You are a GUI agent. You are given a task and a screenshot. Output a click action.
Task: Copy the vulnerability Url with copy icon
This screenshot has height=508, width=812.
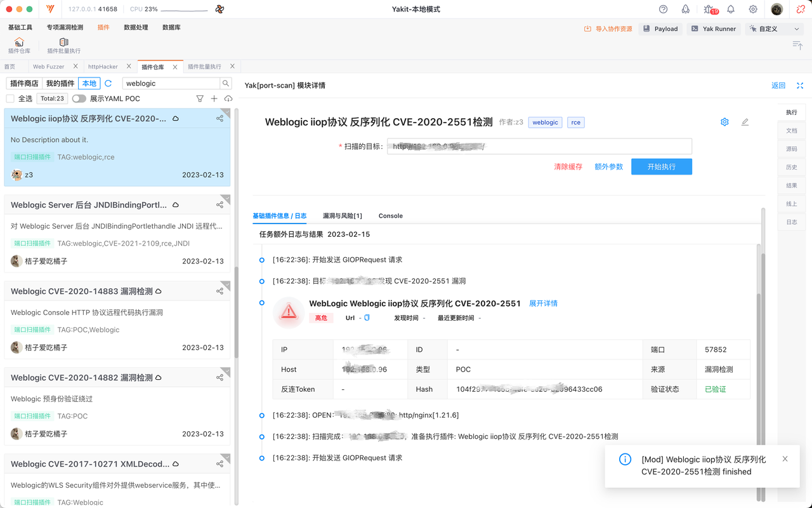tap(367, 317)
